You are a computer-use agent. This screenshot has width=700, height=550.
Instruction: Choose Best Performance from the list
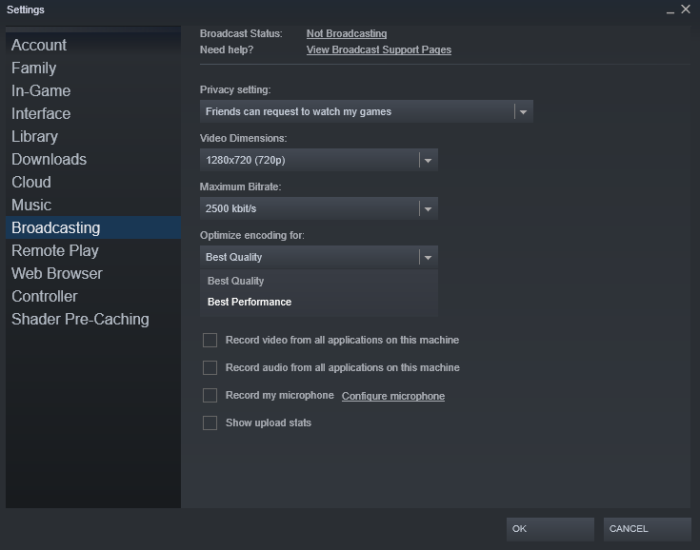[319, 302]
